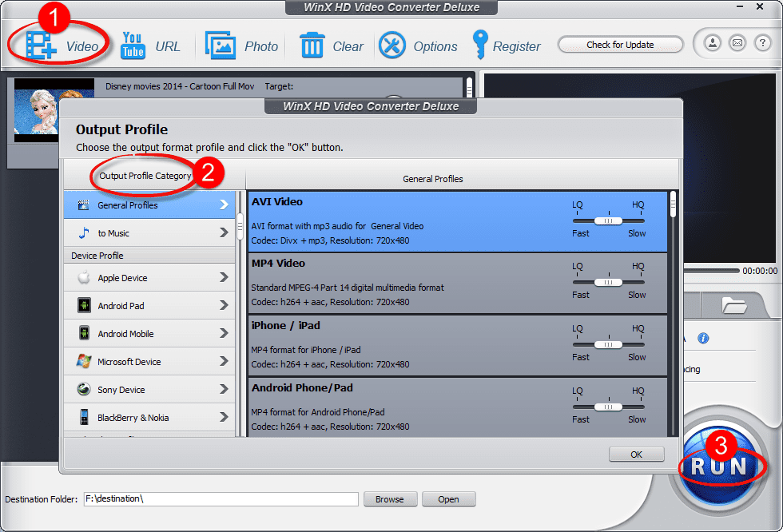Screen dimensions: 783x532
Task: Click the email envelope icon
Action: [737, 43]
